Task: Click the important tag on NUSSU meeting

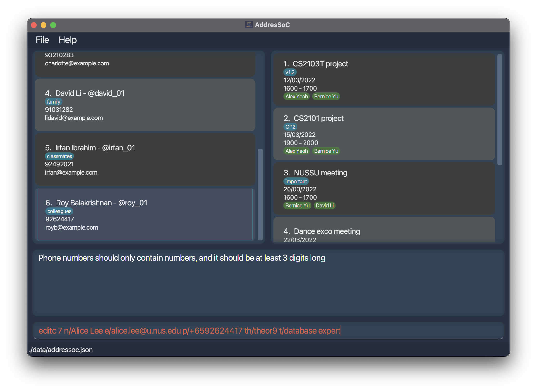Action: point(296,182)
